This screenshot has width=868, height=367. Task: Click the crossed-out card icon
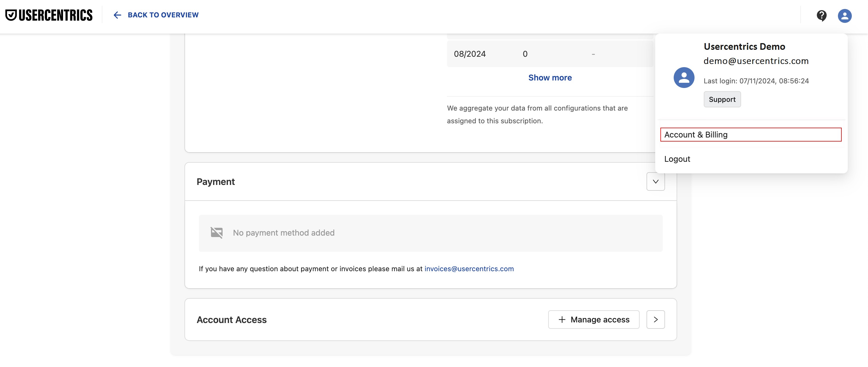217,233
